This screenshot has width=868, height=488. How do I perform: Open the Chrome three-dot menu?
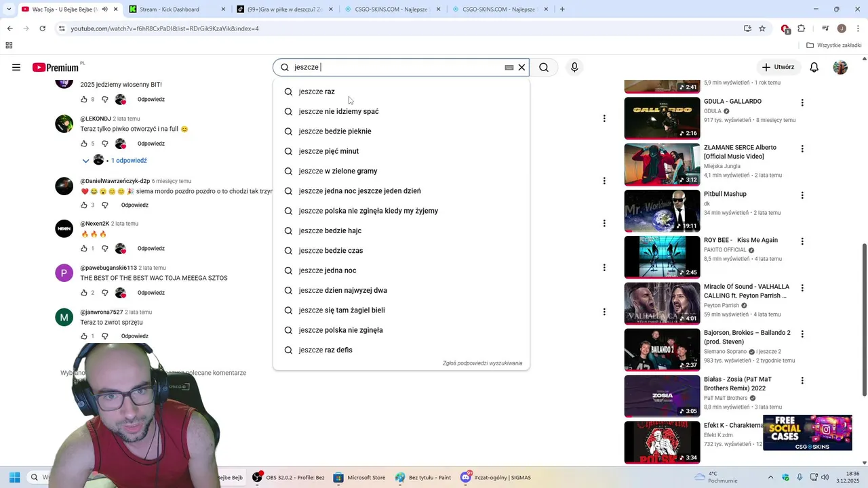pos(859,28)
